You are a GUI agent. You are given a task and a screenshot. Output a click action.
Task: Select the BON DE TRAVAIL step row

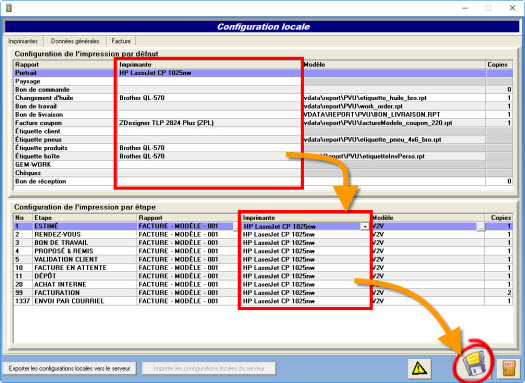[x=263, y=243]
